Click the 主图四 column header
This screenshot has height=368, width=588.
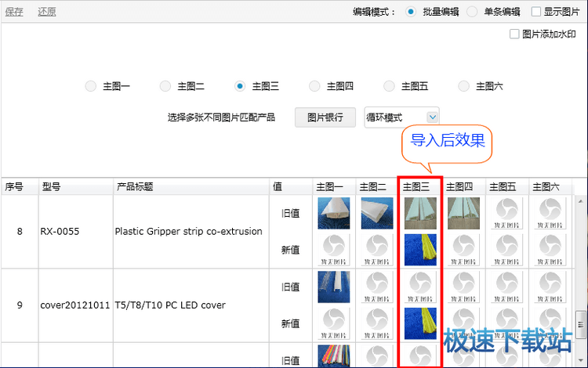pos(464,186)
